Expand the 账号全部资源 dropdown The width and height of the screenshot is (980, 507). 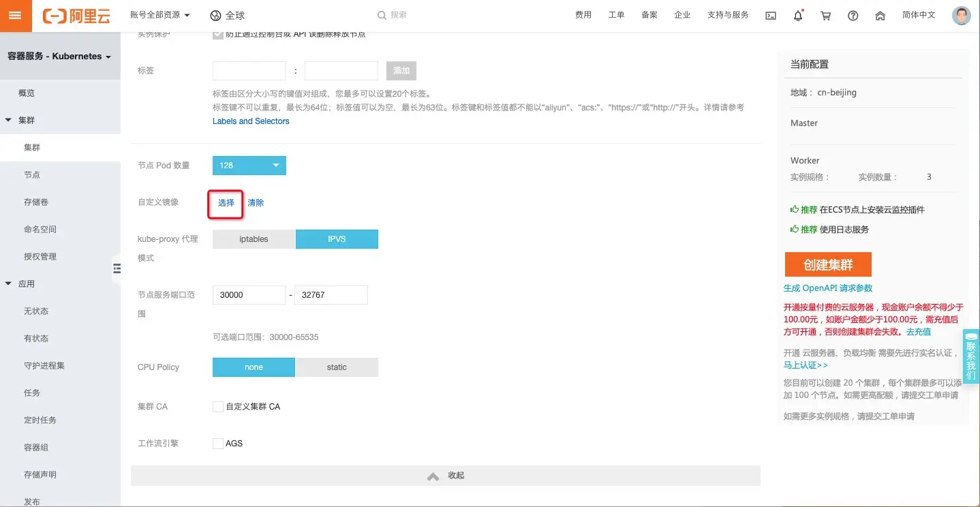pyautogui.click(x=160, y=15)
